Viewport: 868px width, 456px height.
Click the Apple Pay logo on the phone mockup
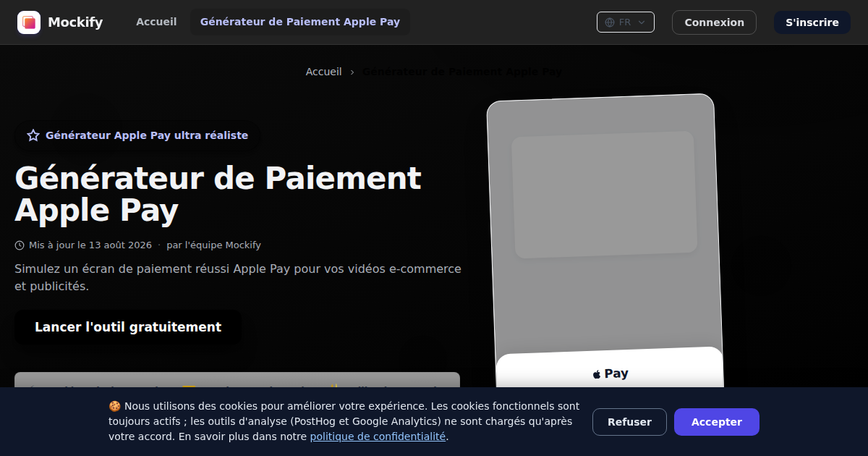point(610,373)
